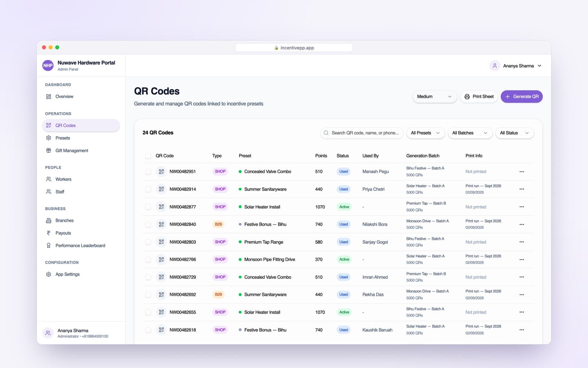Click the Gift Management gift icon

pyautogui.click(x=49, y=151)
